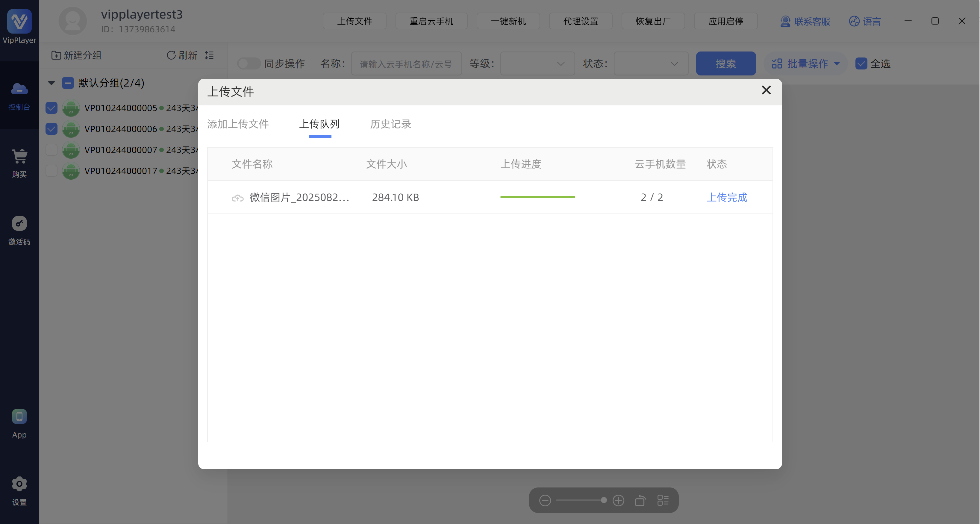This screenshot has height=524, width=980.
Task: Close the 上传文件 dialog
Action: click(x=766, y=90)
